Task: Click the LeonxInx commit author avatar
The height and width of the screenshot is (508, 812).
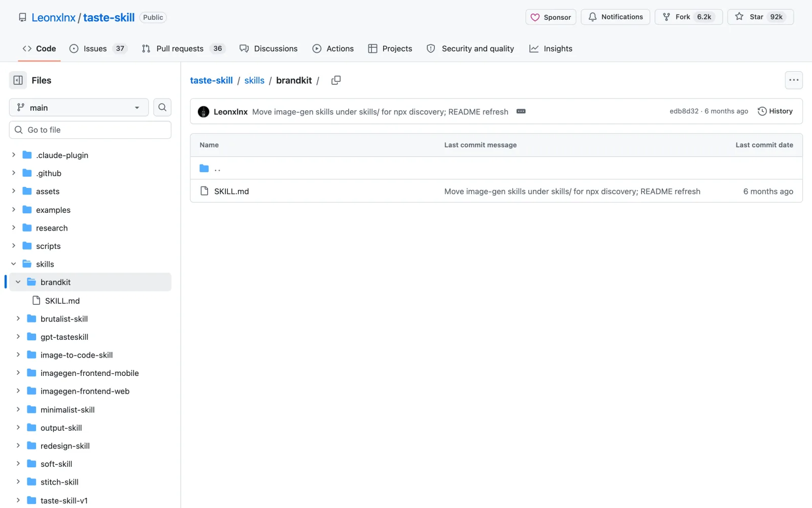Action: (204, 112)
